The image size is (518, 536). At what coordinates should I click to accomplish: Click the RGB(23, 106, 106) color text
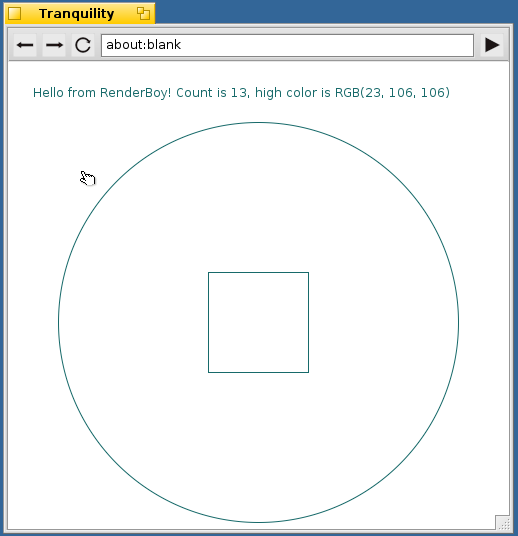pos(392,93)
